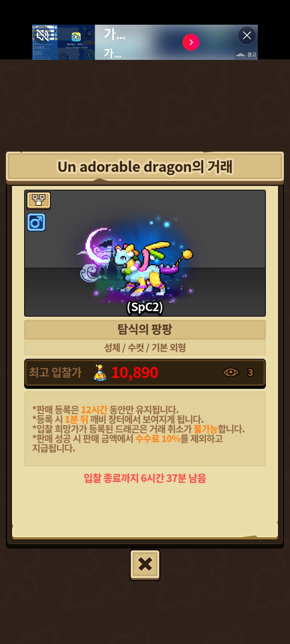The height and width of the screenshot is (644, 290).
Task: Tap the red arrow button in ad
Action: pyautogui.click(x=191, y=42)
